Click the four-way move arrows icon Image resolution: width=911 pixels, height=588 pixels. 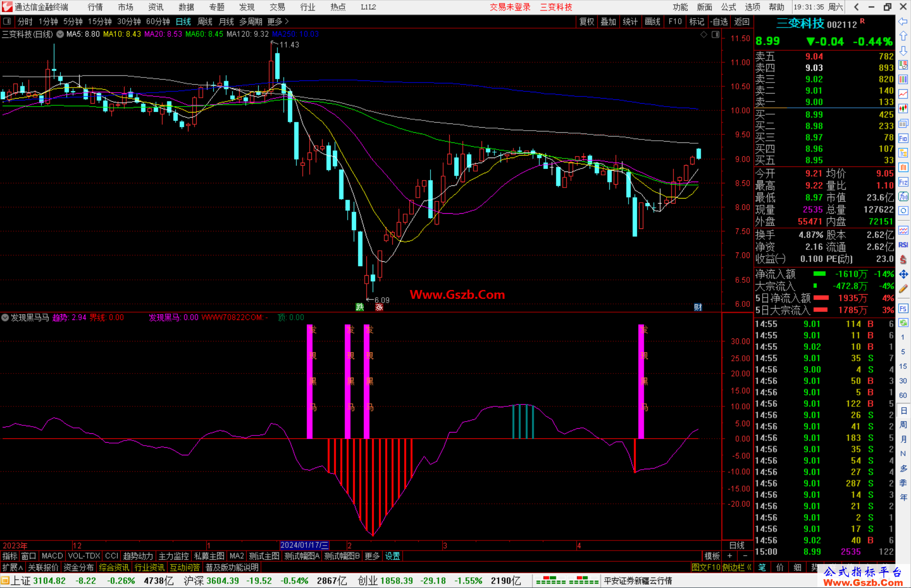(903, 274)
